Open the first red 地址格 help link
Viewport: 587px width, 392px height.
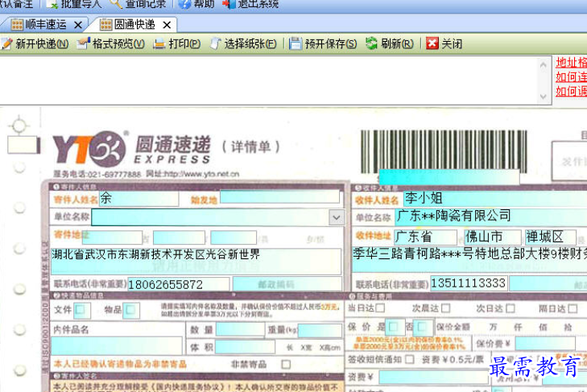[571, 63]
